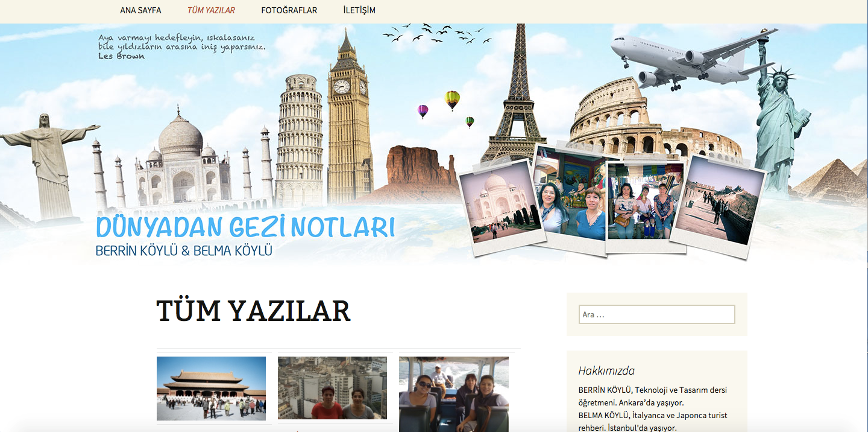This screenshot has height=432, width=868.
Task: Open the boat interior post thumbnail
Action: tap(453, 394)
